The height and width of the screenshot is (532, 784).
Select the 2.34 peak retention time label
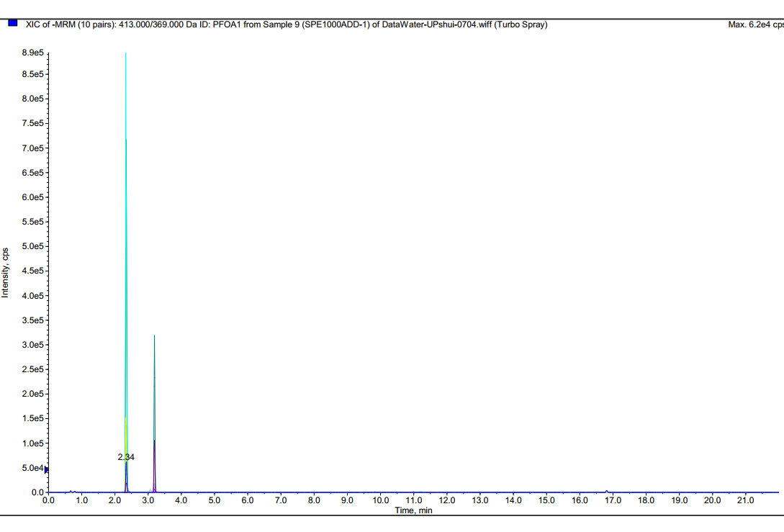[x=126, y=457]
